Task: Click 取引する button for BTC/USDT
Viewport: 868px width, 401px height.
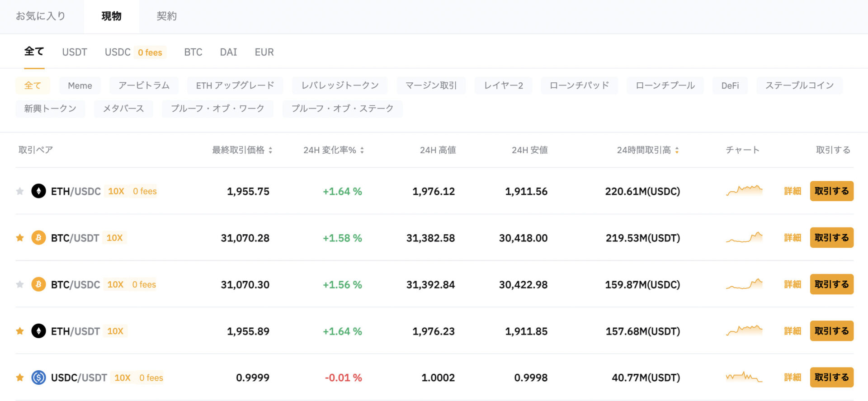Action: tap(832, 238)
